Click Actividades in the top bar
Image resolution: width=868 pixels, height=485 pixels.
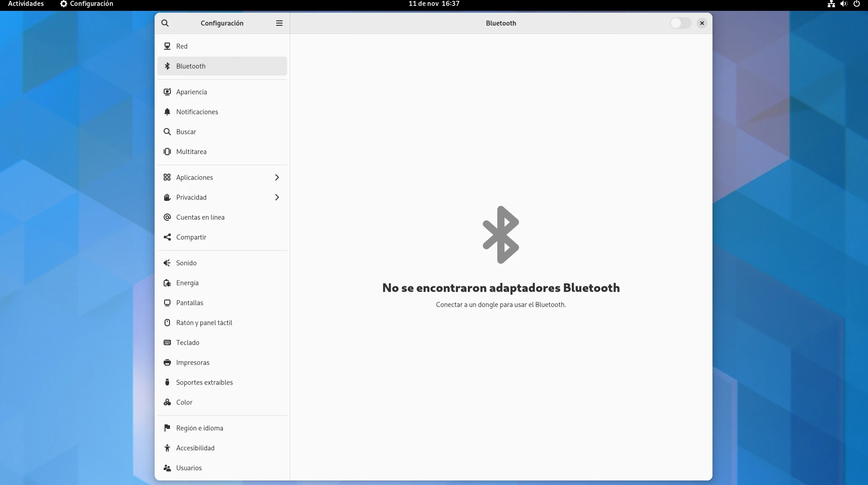pos(26,4)
